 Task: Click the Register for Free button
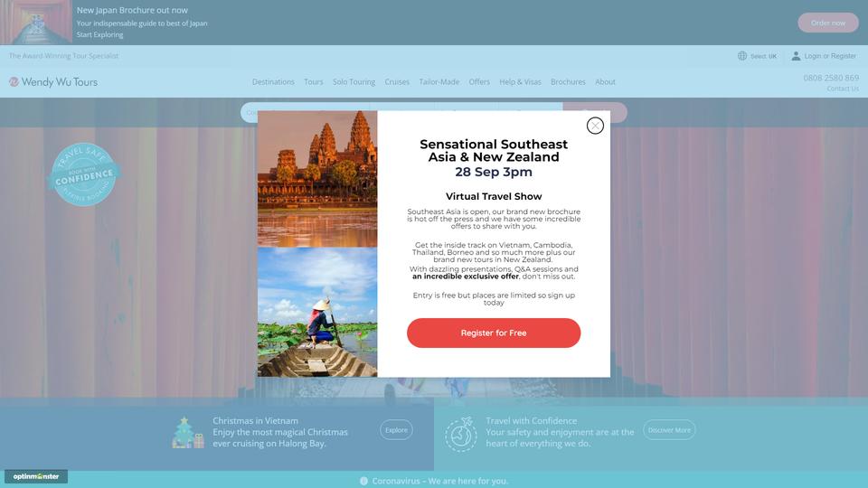(494, 333)
